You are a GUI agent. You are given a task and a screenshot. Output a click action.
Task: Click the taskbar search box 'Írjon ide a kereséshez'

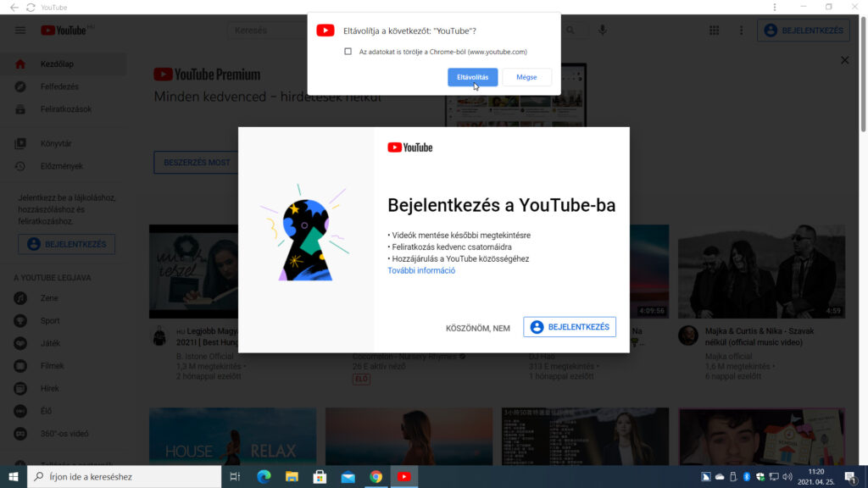click(125, 476)
